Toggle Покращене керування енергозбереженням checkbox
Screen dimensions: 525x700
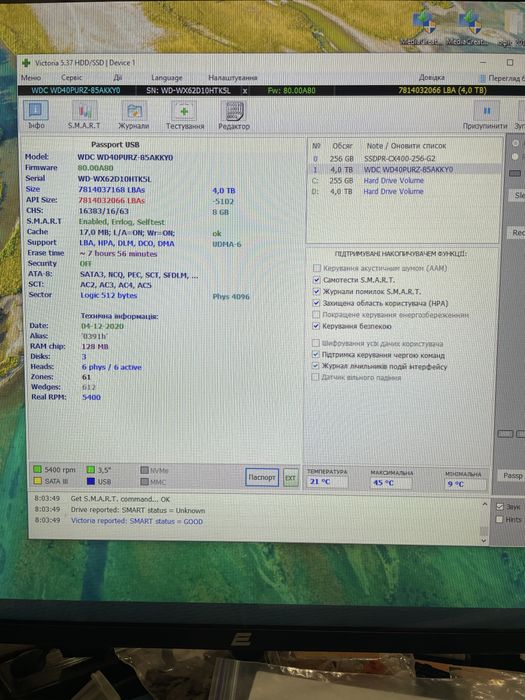[x=317, y=314]
